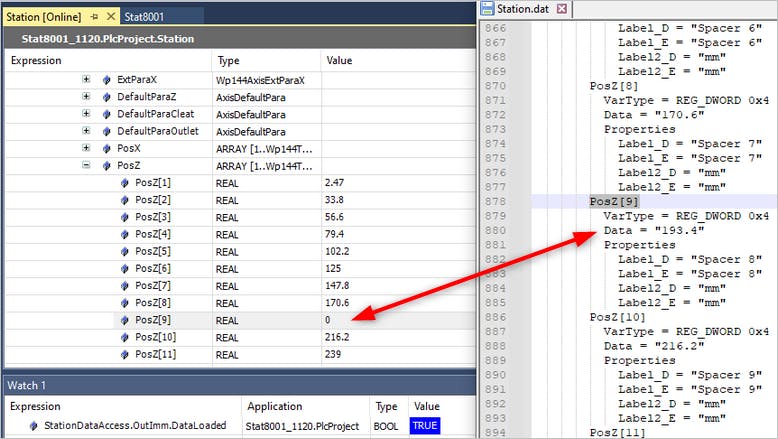Toggle the TRUE value of DataLoaded
Image resolution: width=778 pixels, height=439 pixels.
425,426
